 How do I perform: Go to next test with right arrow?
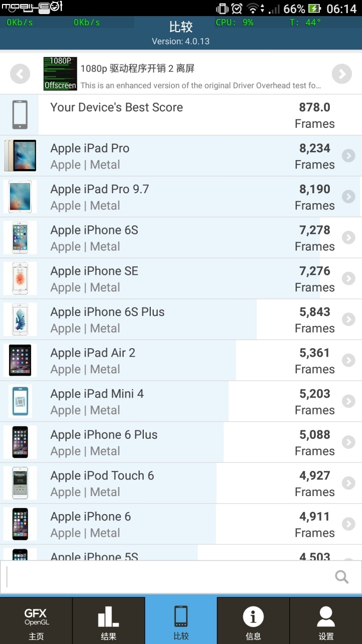pyautogui.click(x=342, y=74)
